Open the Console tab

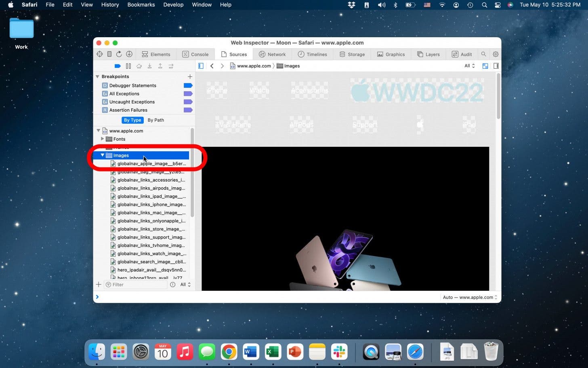[195, 54]
